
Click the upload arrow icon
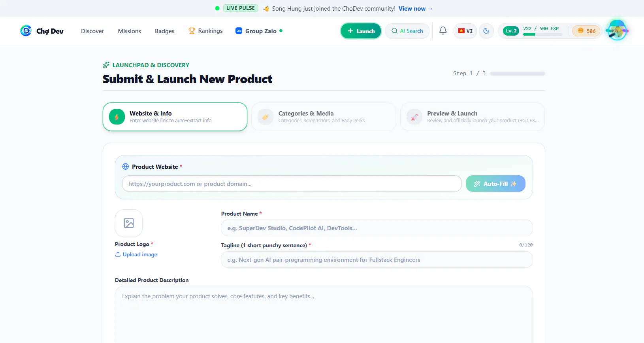pos(118,254)
